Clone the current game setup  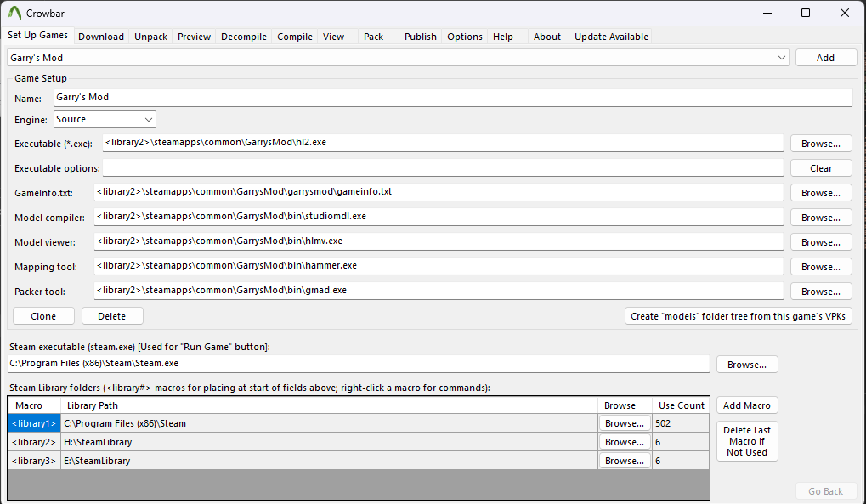point(43,316)
